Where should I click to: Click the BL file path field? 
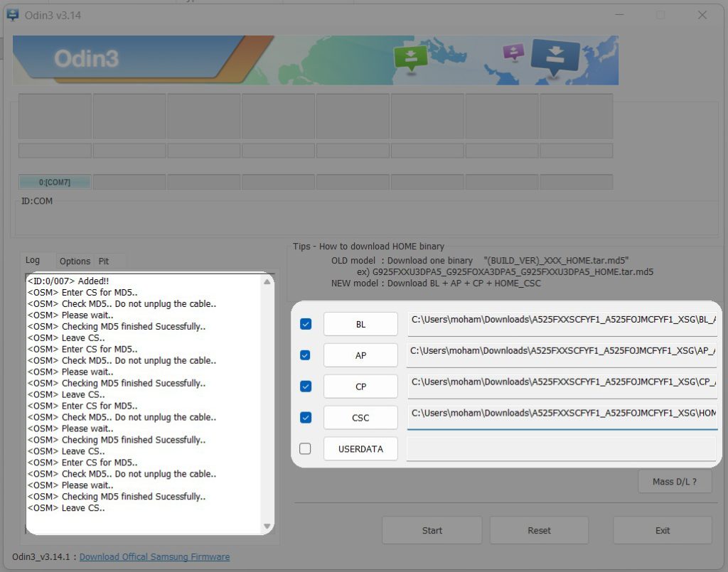(562, 324)
